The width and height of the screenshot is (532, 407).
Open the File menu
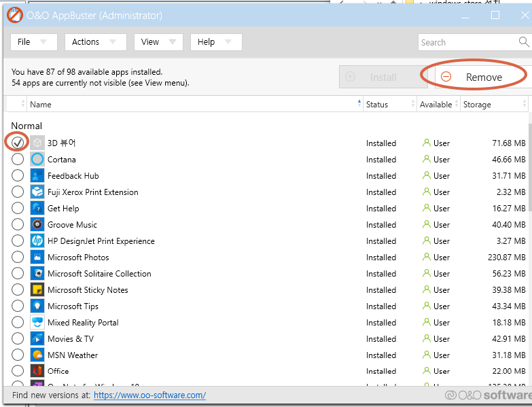pyautogui.click(x=33, y=42)
